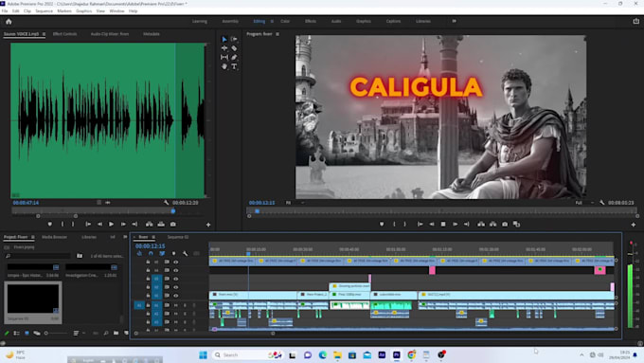This screenshot has height=363, width=644.
Task: Go to In point in Source monitor
Action: [x=88, y=224]
